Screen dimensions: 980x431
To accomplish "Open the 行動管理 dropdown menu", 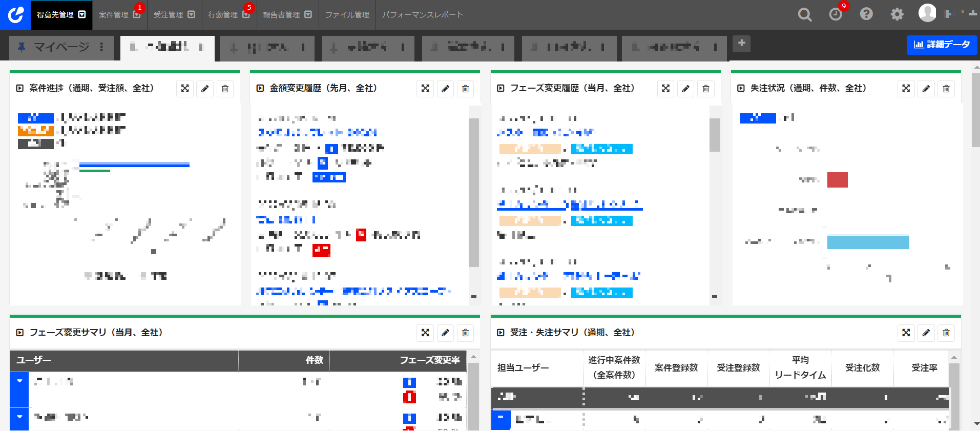I will coord(246,14).
